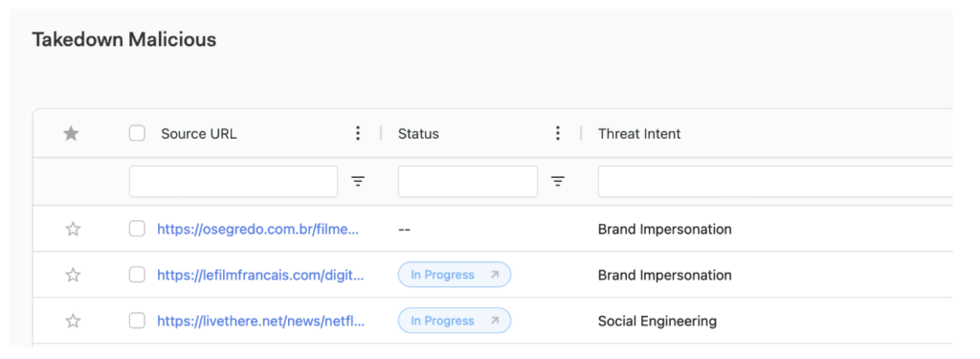The width and height of the screenshot is (980, 359).
Task: Star the osegredo.com.br row
Action: [73, 229]
